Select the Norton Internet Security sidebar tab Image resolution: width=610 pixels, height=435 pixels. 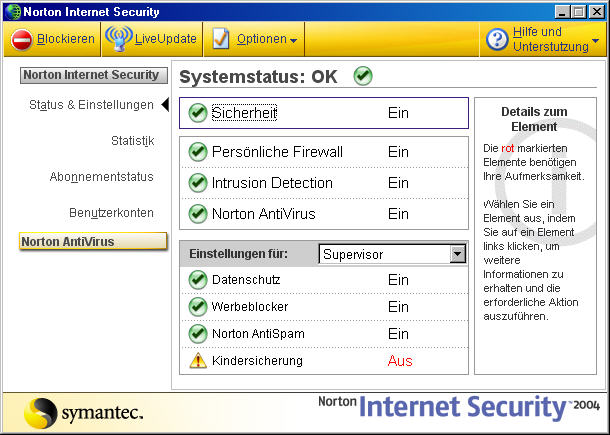click(x=94, y=75)
